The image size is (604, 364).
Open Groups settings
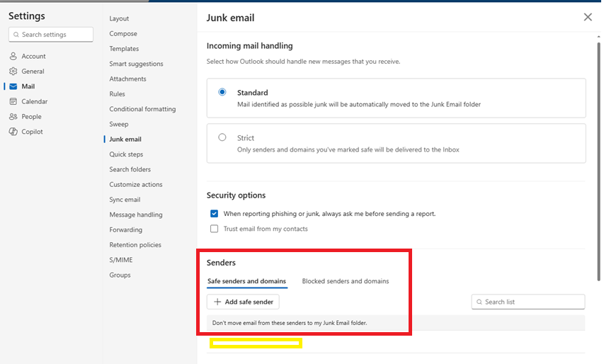point(120,275)
